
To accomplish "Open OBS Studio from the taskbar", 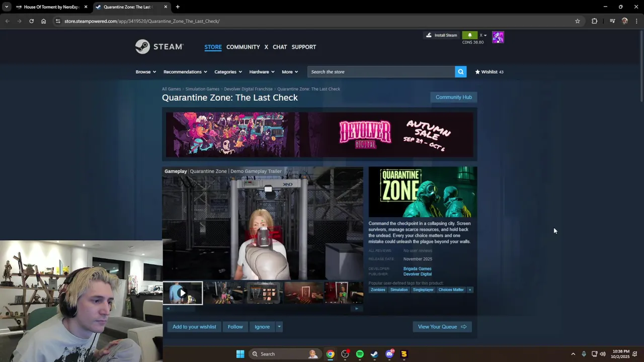I will click(345, 354).
